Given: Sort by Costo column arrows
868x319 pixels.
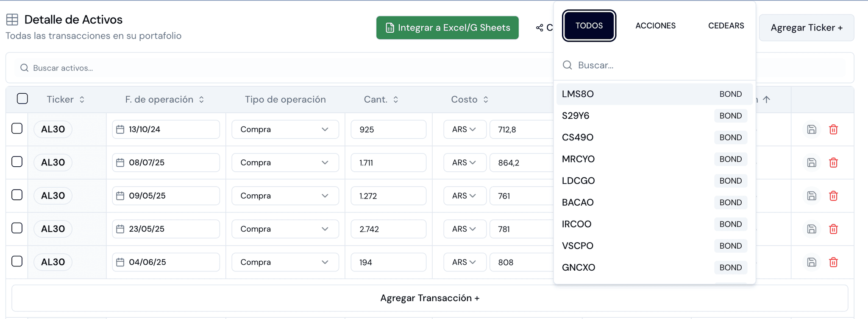Looking at the screenshot, I should coord(486,99).
